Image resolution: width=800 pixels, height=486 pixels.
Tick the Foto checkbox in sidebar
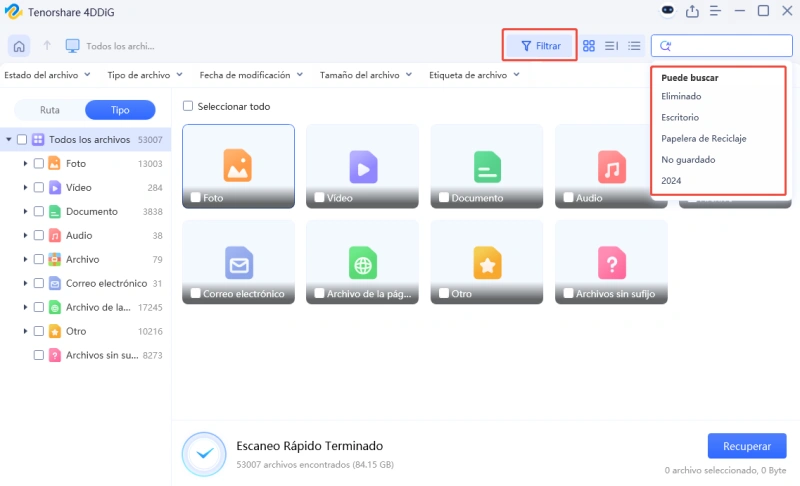point(39,163)
